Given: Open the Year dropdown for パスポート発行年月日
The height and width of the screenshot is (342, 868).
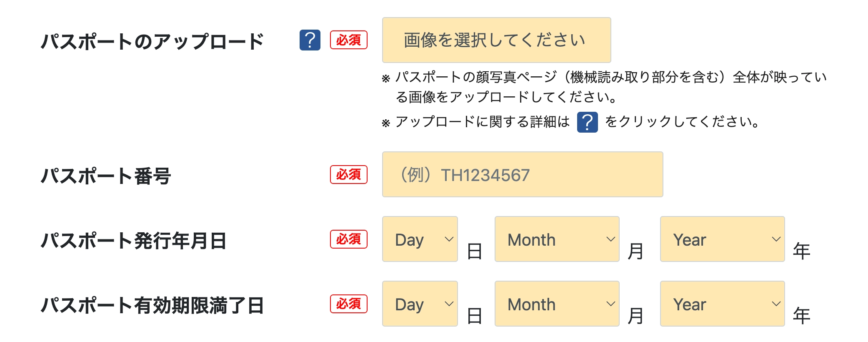Looking at the screenshot, I should tap(722, 239).
